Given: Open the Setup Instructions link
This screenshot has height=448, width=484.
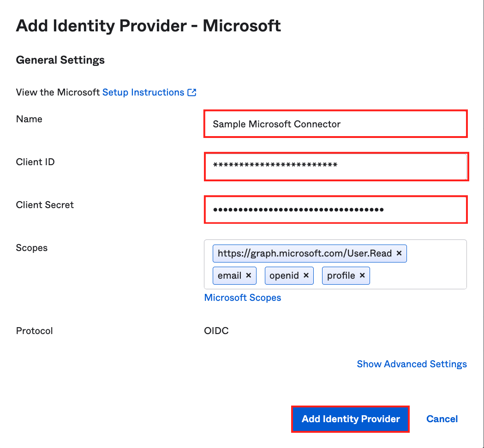Looking at the screenshot, I should point(143,92).
